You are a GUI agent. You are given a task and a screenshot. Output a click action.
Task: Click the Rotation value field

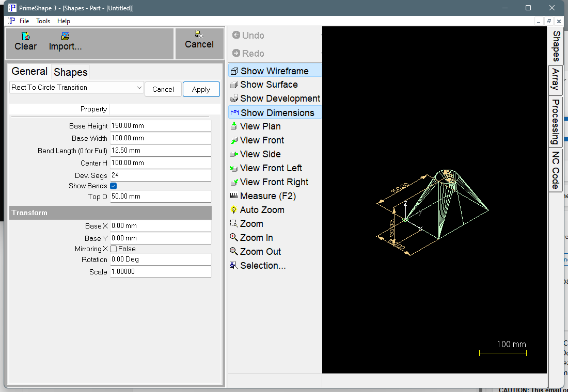click(x=161, y=259)
